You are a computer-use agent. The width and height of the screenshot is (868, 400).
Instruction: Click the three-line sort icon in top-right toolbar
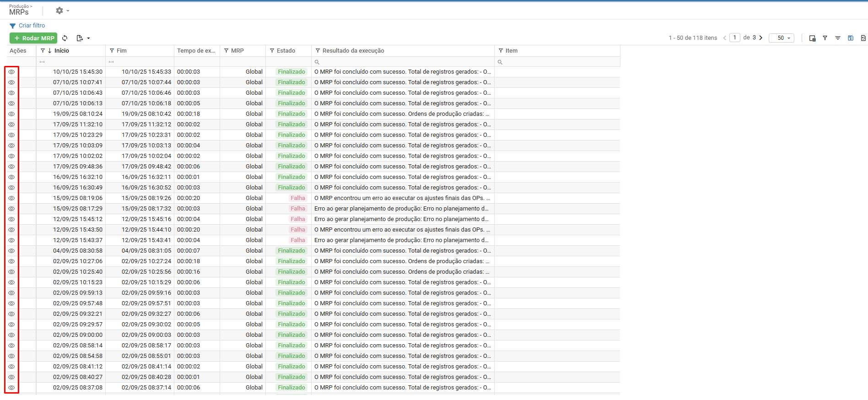pos(838,38)
